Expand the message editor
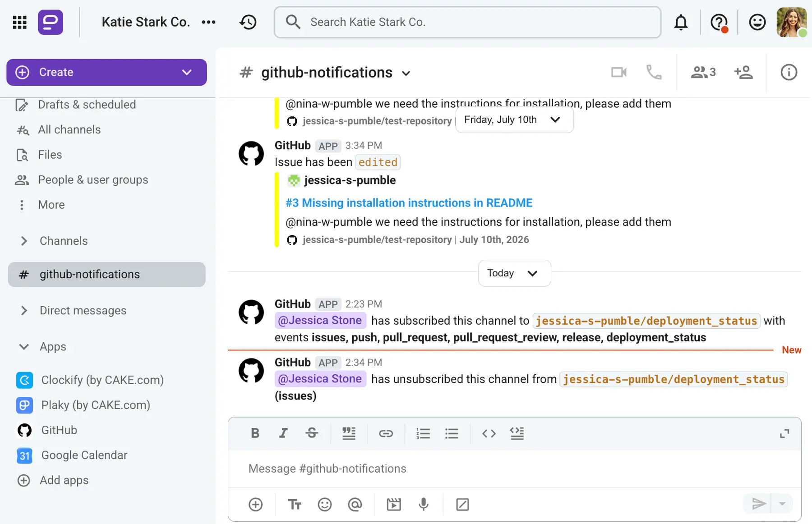This screenshot has width=812, height=524. point(785,433)
